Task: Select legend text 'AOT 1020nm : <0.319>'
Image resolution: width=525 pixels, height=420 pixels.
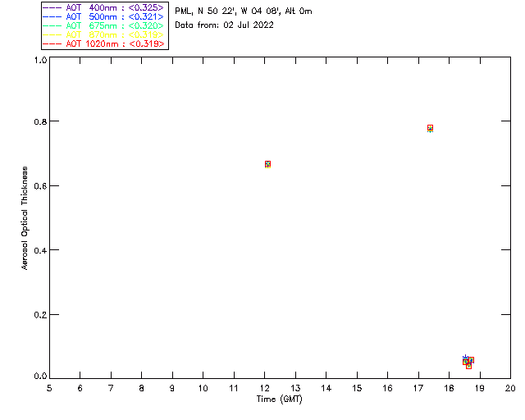Action: [115, 43]
